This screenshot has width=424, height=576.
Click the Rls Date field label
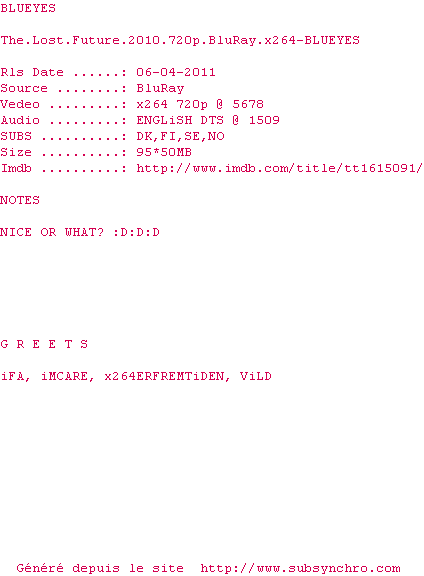[x=32, y=72]
